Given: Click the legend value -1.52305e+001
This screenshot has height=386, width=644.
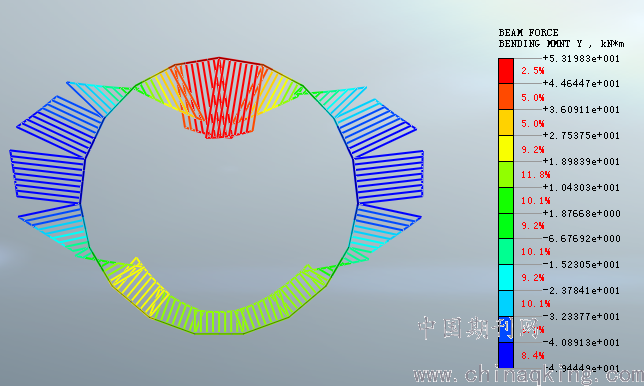Looking at the screenshot, I should click(581, 264).
